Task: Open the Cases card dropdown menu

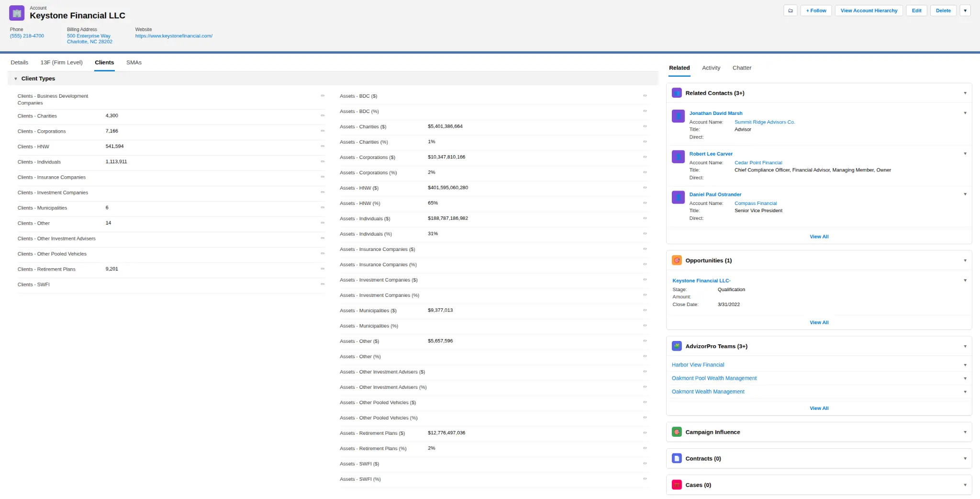Action: click(965, 485)
